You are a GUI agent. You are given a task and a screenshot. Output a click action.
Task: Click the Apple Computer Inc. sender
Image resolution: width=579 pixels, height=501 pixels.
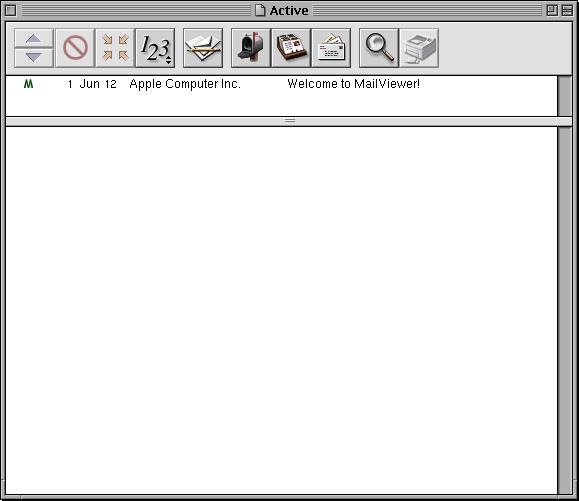[x=185, y=84]
